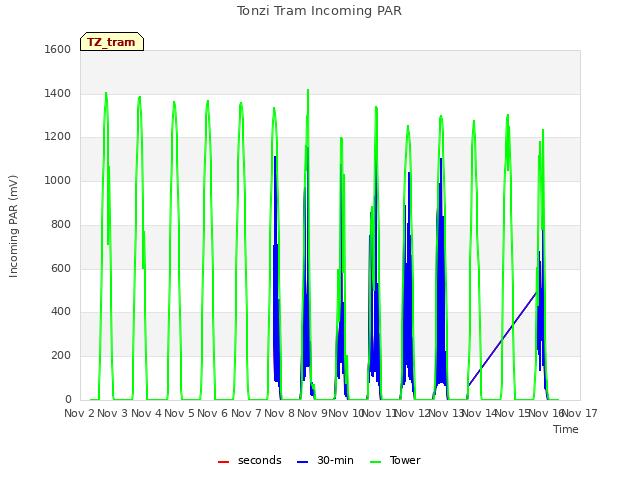The image size is (640, 480).
Task: Select the 0 y-axis tick label
Action: pos(68,400)
